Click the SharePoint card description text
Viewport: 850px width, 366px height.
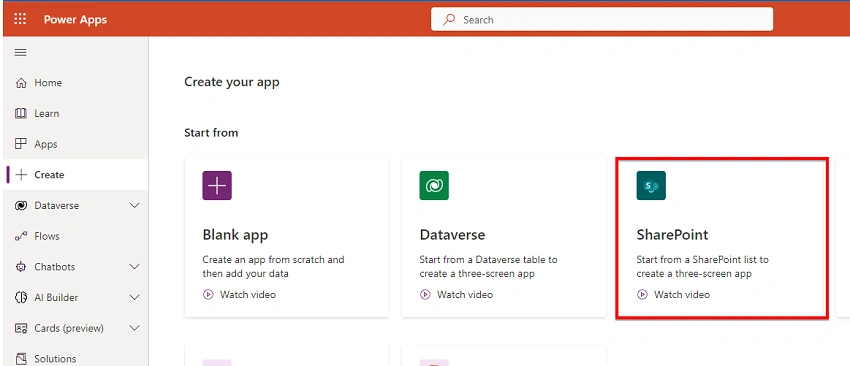pyautogui.click(x=703, y=267)
